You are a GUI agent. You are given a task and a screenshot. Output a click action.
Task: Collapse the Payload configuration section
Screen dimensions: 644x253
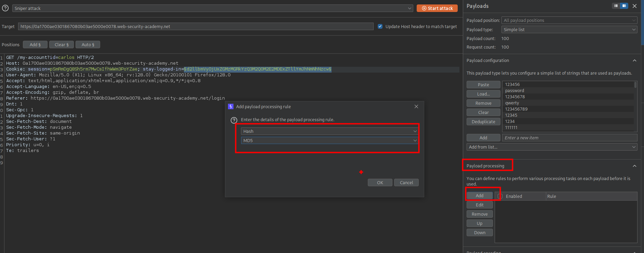pyautogui.click(x=634, y=61)
